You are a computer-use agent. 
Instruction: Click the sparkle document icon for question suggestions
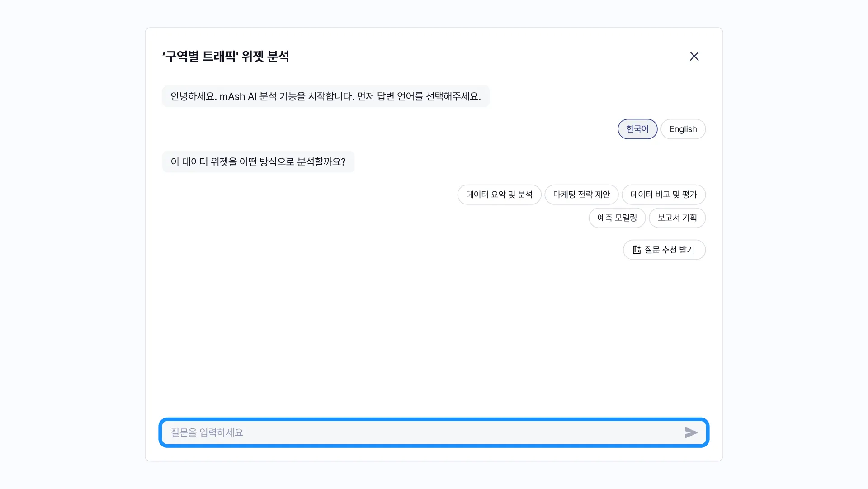pyautogui.click(x=637, y=250)
